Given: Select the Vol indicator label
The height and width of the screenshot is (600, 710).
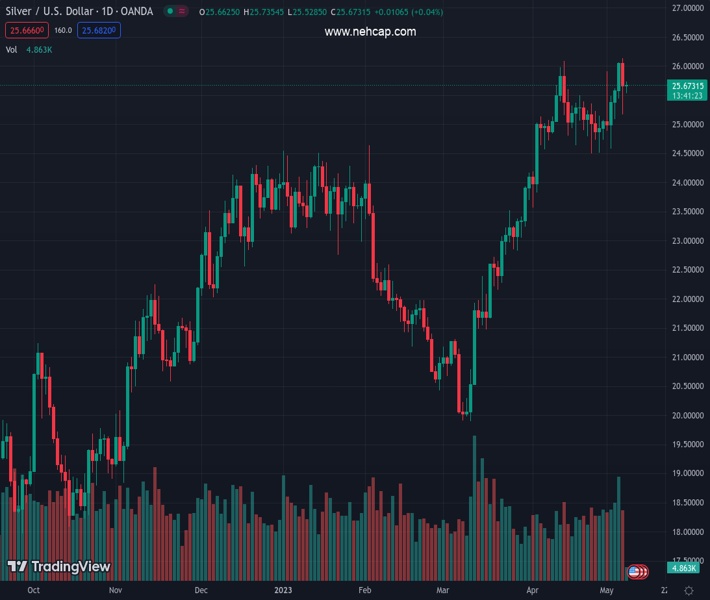Looking at the screenshot, I should pos(12,49).
